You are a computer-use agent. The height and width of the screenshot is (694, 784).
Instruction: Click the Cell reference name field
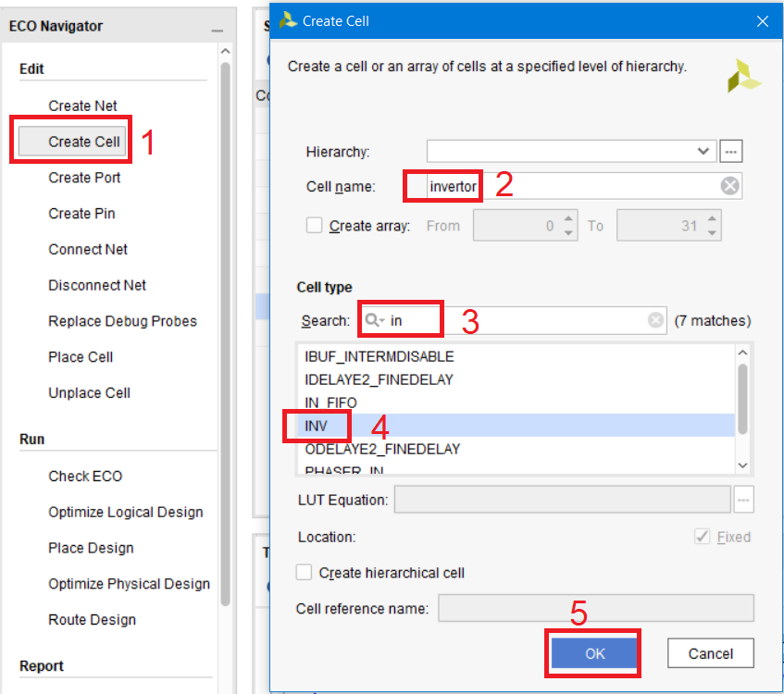[596, 608]
